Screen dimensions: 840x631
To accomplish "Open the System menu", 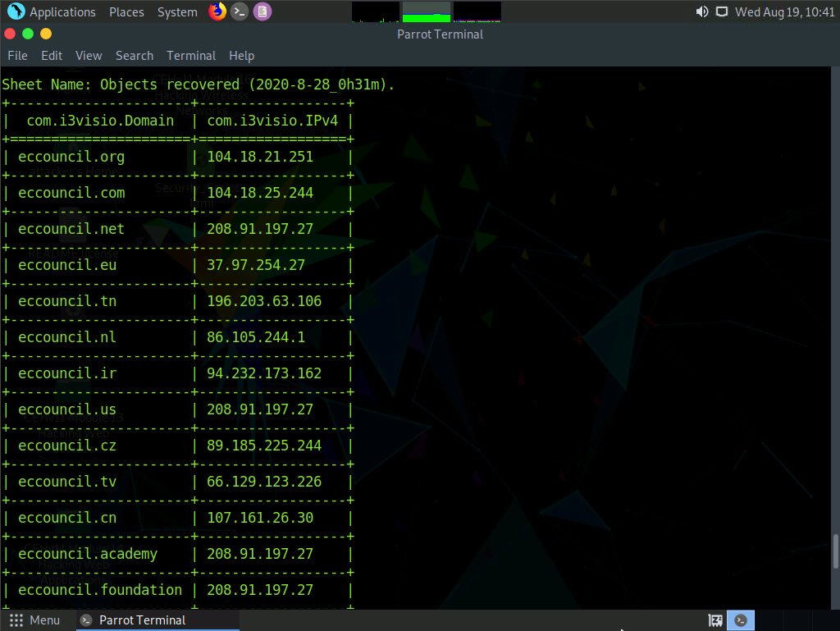I will (177, 11).
